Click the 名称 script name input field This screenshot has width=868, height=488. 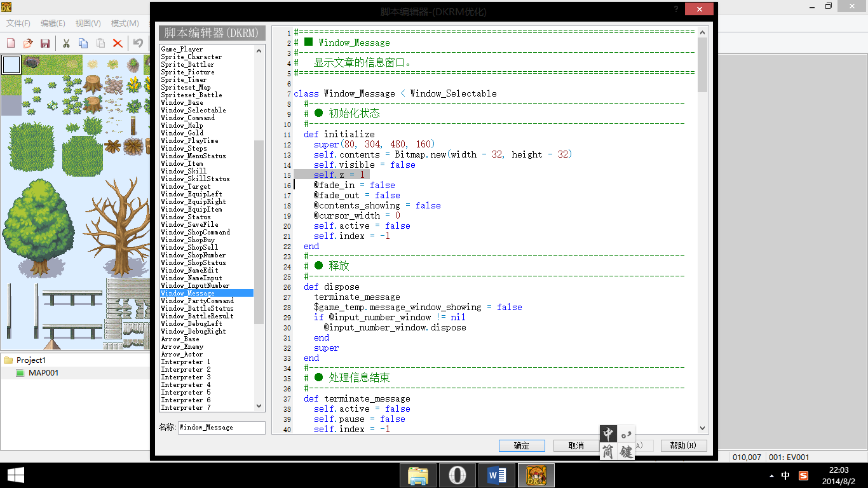[221, 428]
